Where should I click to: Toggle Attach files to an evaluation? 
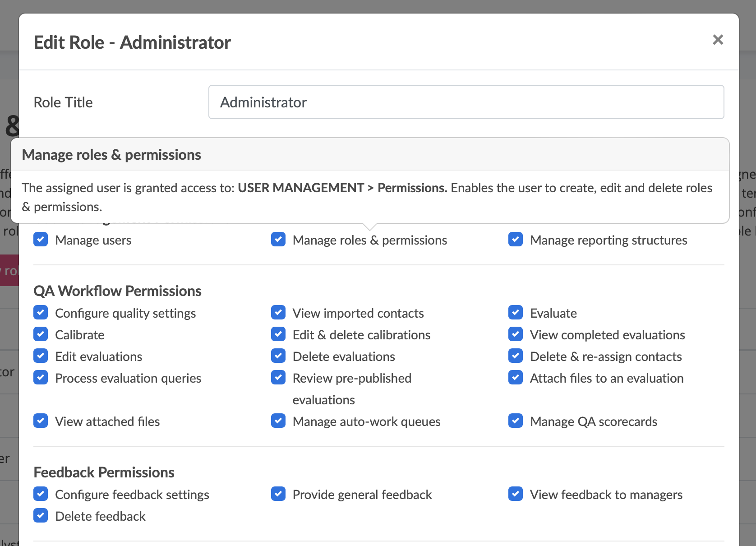click(516, 378)
